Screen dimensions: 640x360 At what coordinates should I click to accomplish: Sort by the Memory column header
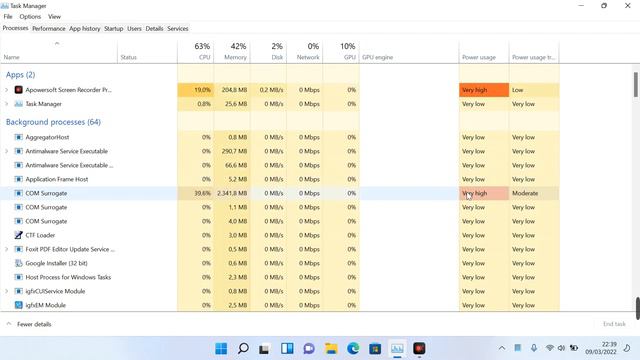[x=231, y=51]
